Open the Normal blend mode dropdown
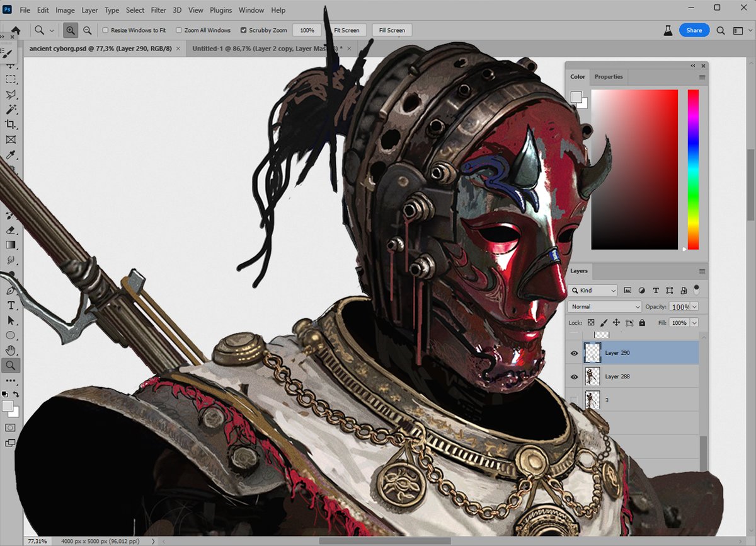The image size is (756, 546). 604,306
